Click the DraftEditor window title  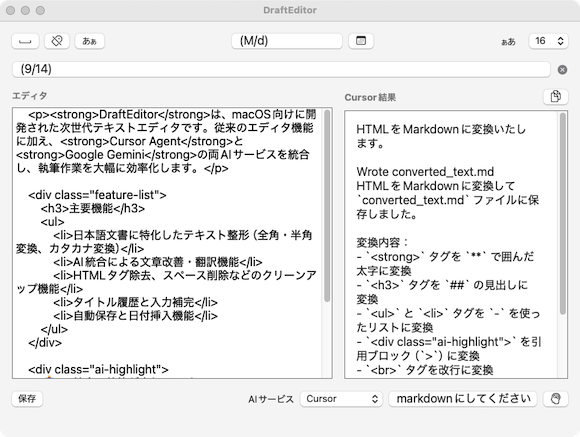point(290,10)
